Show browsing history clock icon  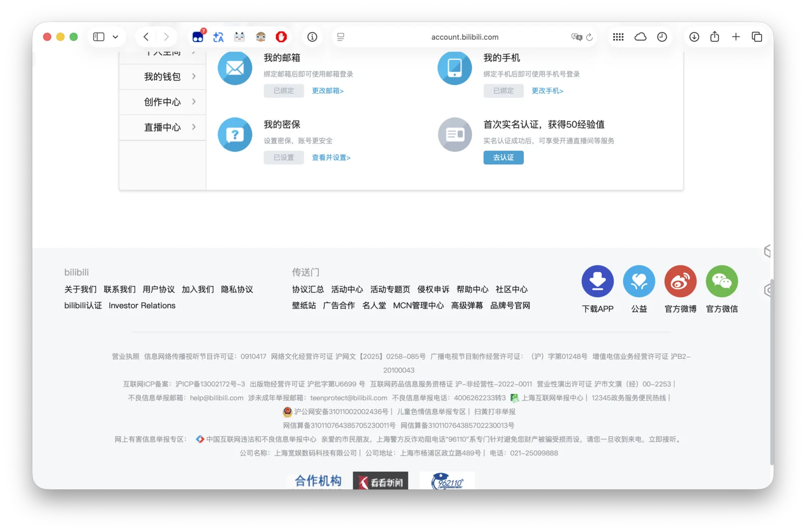point(662,37)
